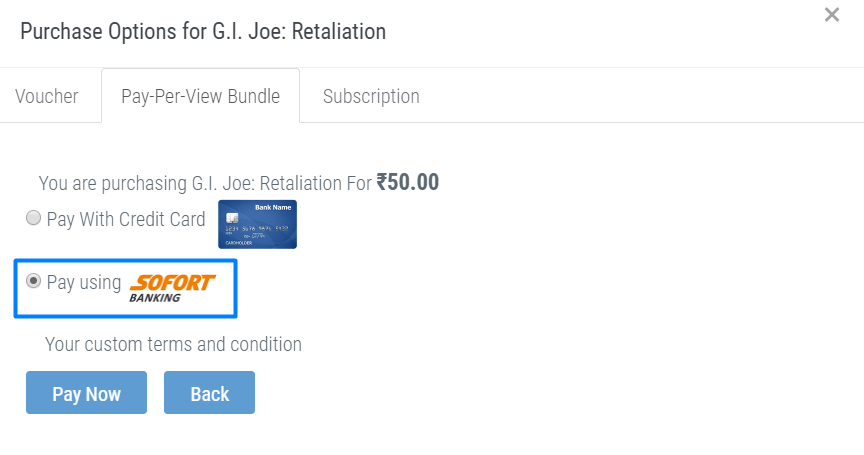Click the 'Pay using' label text
This screenshot has width=864, height=455.
click(84, 282)
